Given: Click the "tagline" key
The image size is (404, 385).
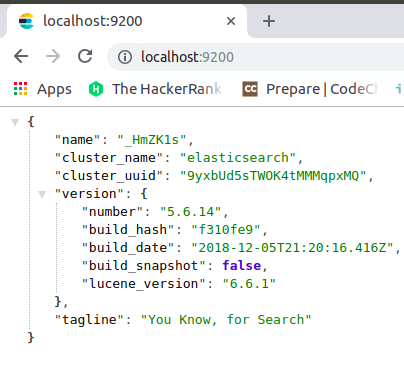Looking at the screenshot, I should pyautogui.click(x=89, y=320).
